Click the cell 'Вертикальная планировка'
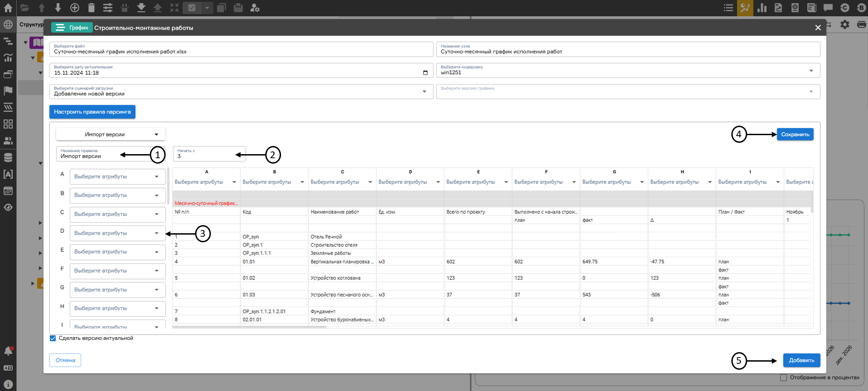Viewport: 868px width, 391px height. tap(342, 262)
